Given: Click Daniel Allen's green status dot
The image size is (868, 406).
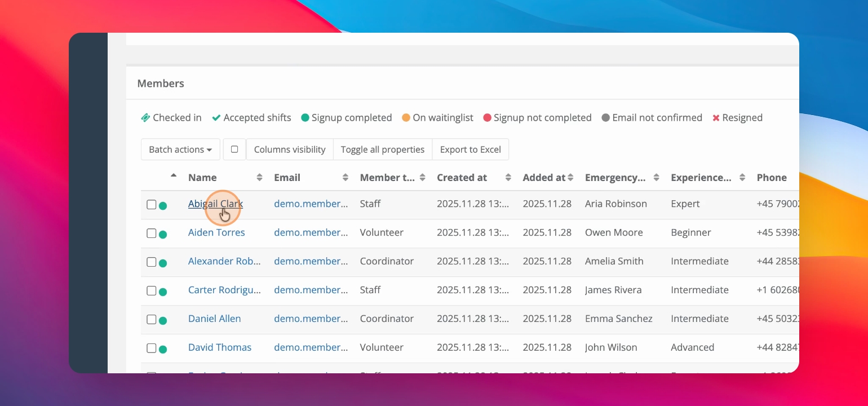Looking at the screenshot, I should [x=163, y=321].
